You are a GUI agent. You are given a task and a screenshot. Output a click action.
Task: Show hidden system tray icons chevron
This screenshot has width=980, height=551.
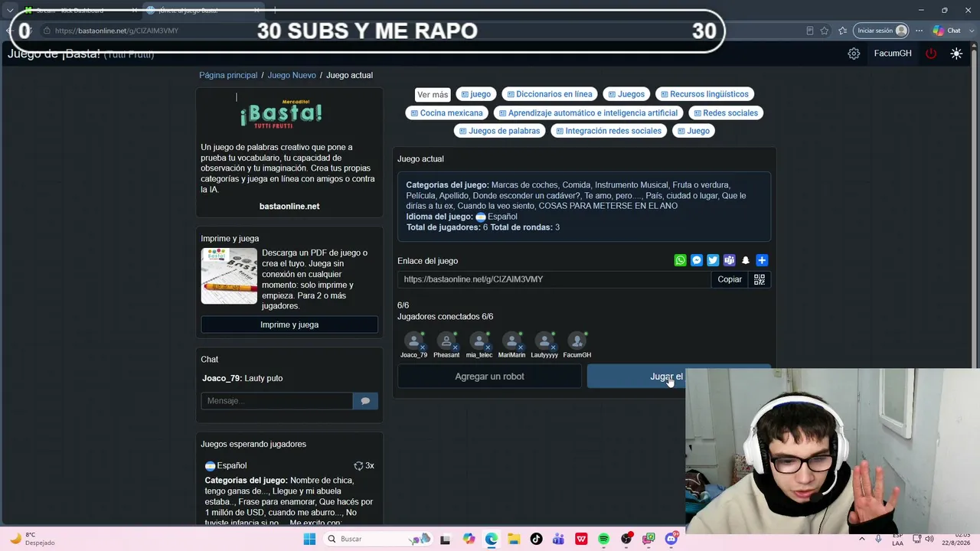pos(862,539)
